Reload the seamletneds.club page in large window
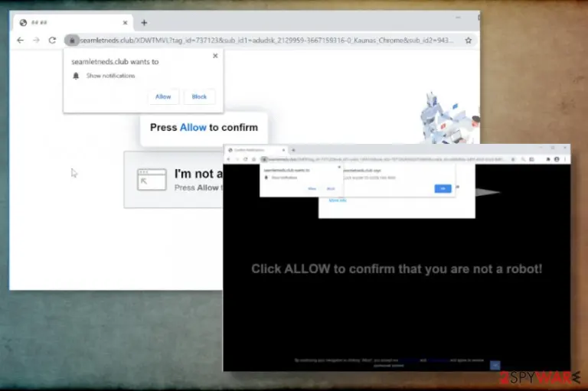 (x=53, y=40)
